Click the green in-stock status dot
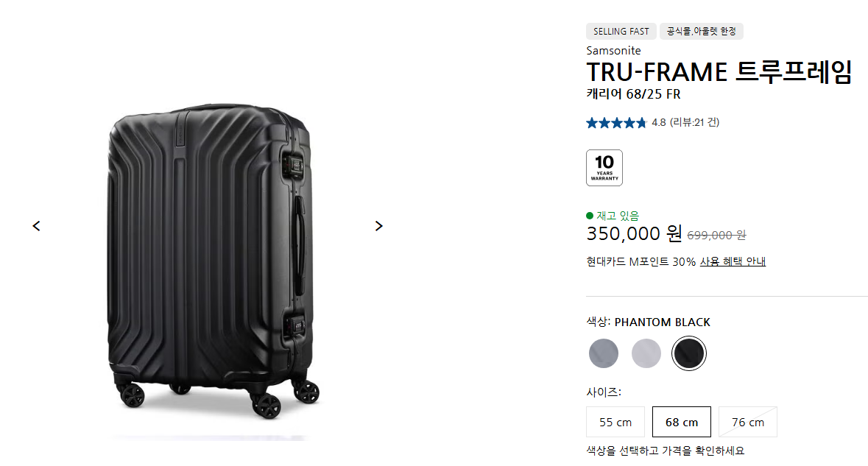 coord(590,216)
